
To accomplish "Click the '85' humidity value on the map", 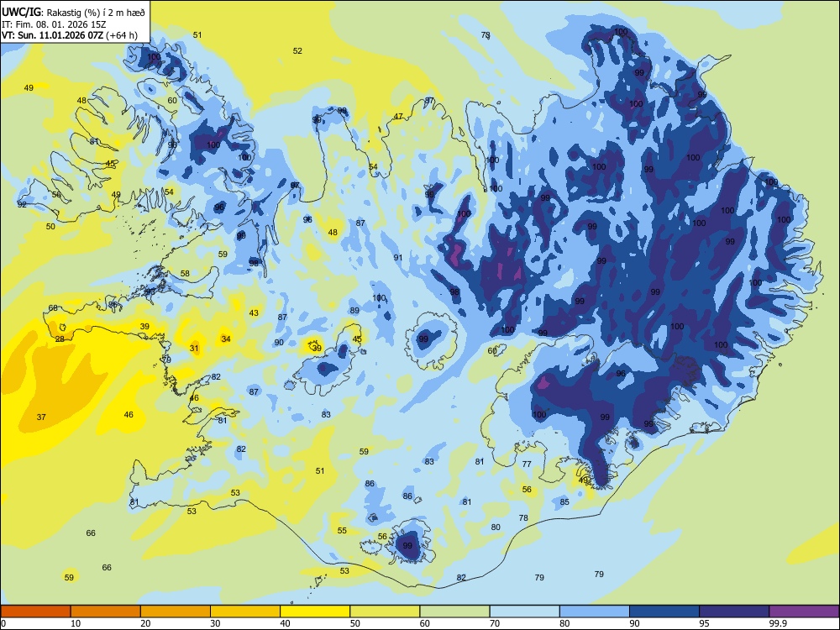I will click(564, 502).
